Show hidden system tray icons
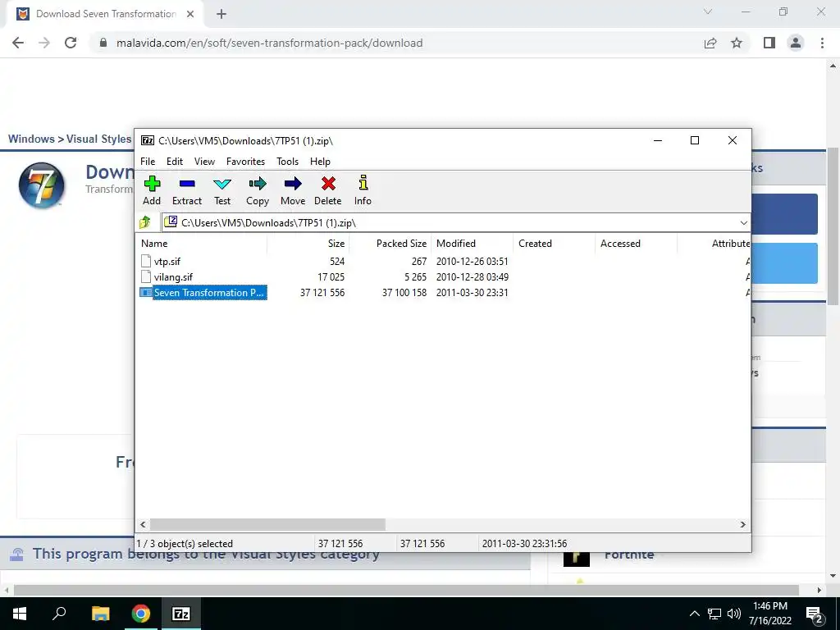The height and width of the screenshot is (630, 840). 694,614
